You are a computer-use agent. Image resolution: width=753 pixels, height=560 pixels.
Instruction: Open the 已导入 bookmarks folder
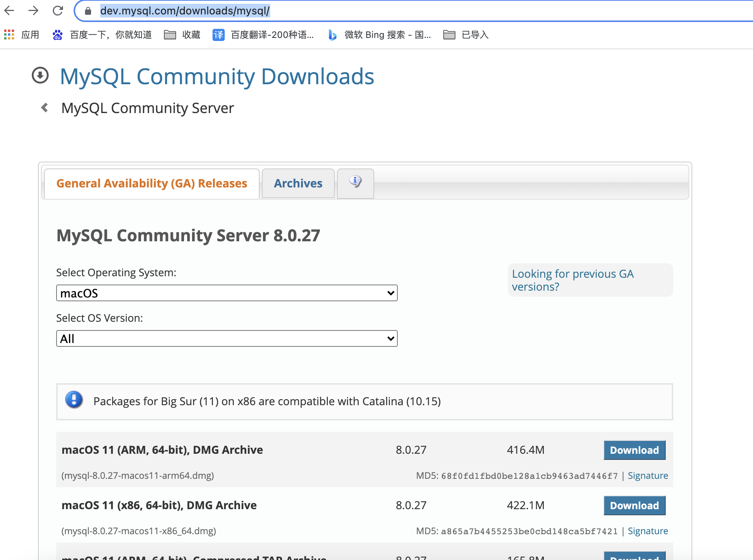tap(466, 35)
